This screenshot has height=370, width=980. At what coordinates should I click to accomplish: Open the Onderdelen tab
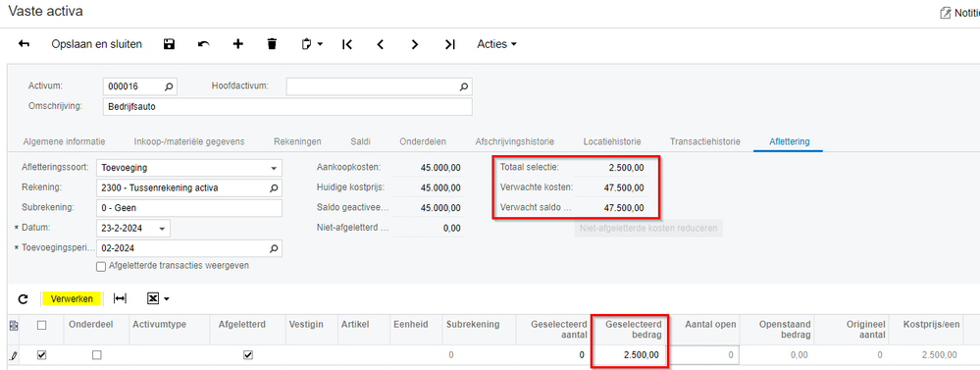(x=423, y=142)
